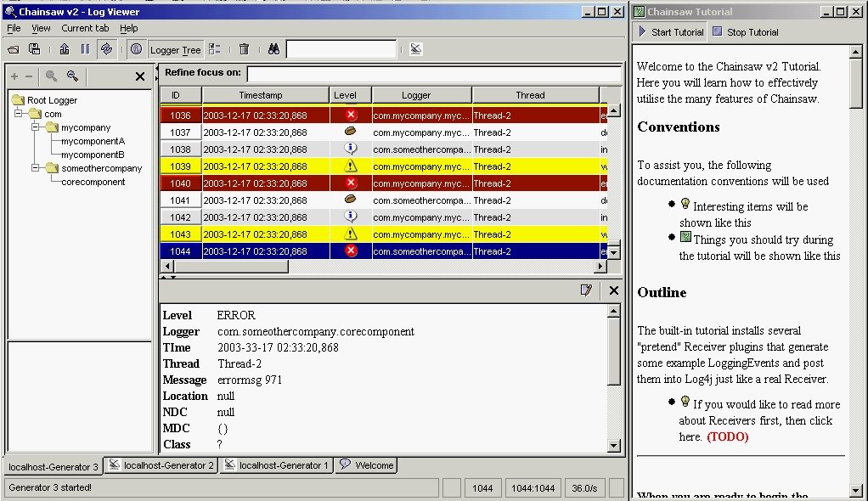The width and height of the screenshot is (868, 501).
Task: Select mycomponentA in the logger tree
Action: click(x=93, y=141)
